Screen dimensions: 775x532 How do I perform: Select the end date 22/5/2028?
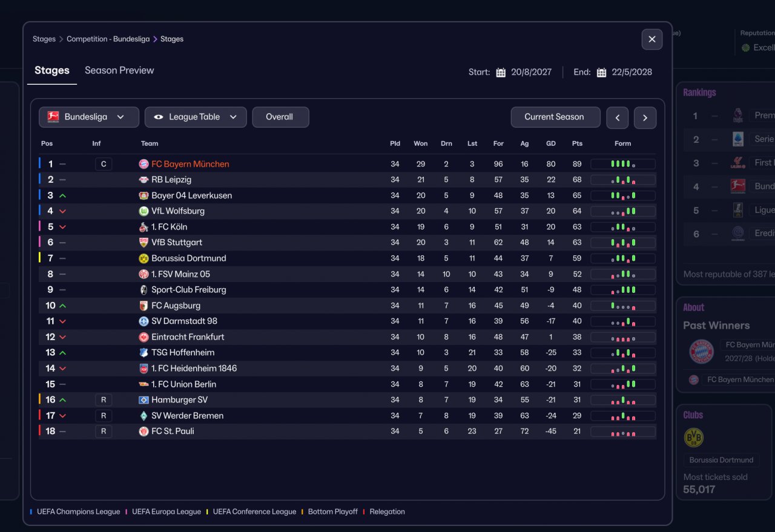632,72
